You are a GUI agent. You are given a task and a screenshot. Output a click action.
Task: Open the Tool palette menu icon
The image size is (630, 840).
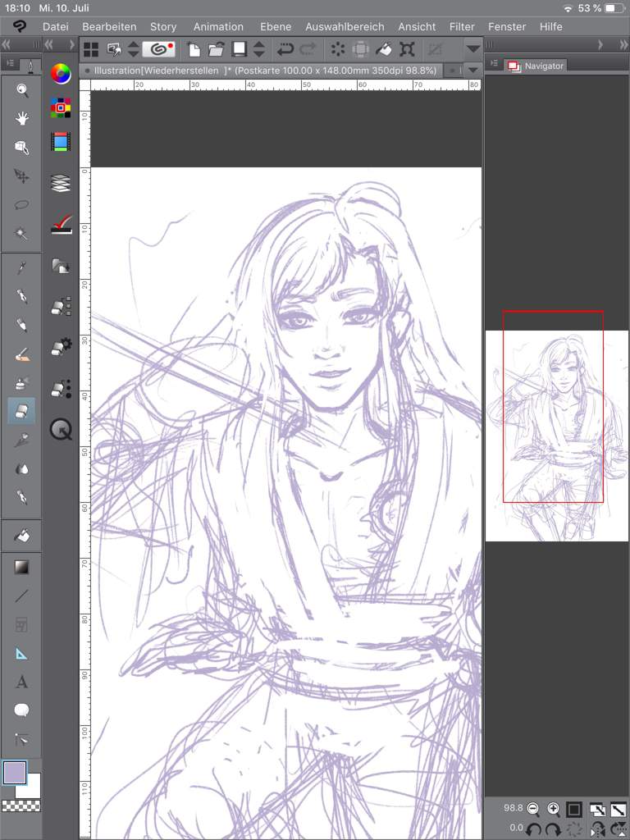10,64
